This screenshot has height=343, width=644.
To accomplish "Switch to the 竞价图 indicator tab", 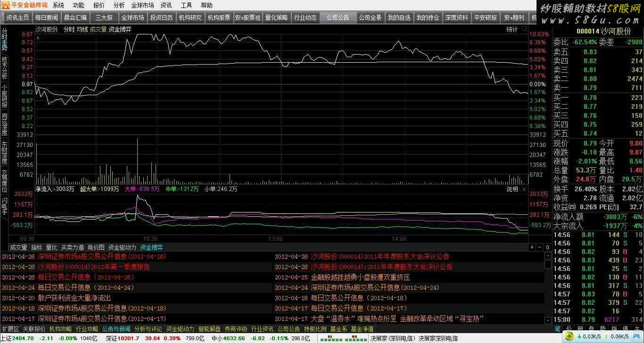I will click(x=96, y=247).
